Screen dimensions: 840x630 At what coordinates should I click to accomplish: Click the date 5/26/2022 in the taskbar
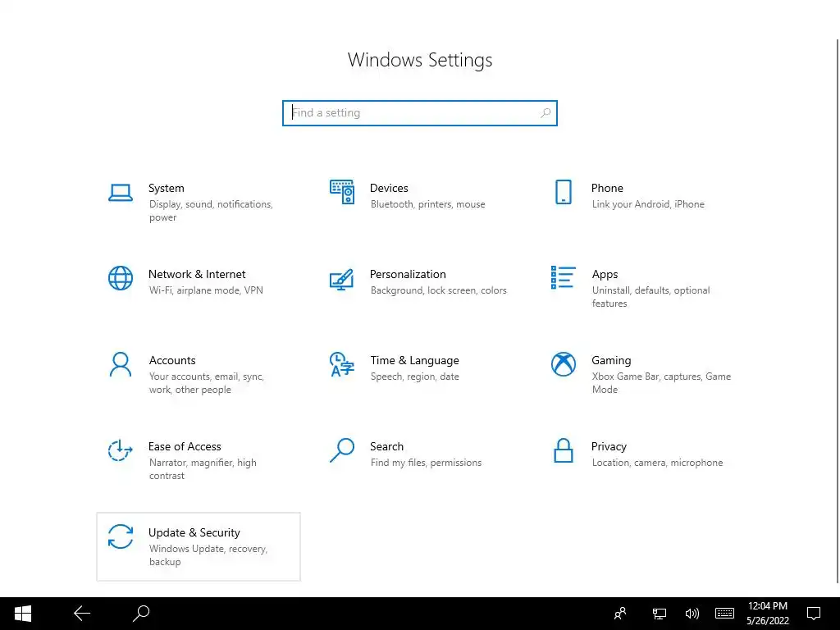(768, 621)
